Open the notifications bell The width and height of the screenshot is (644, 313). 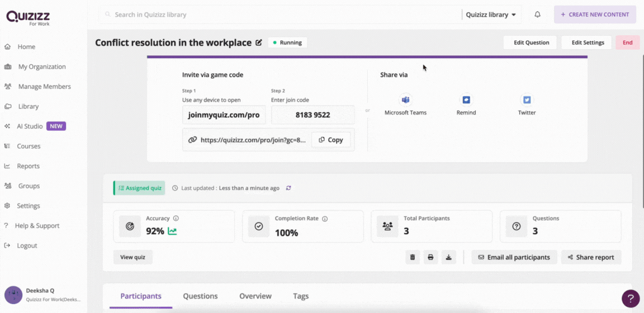pyautogui.click(x=537, y=15)
